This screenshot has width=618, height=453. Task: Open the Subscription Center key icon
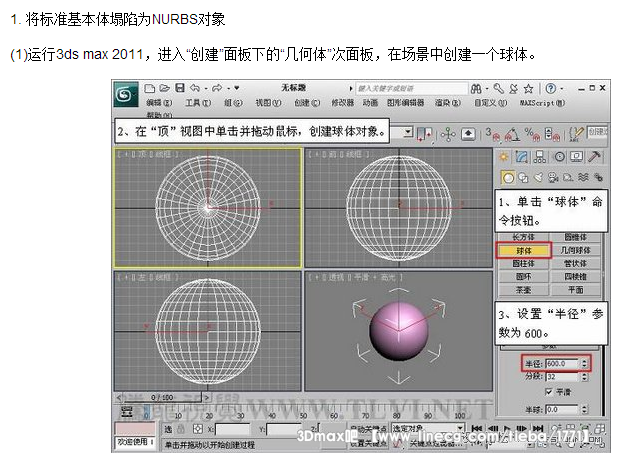point(499,88)
